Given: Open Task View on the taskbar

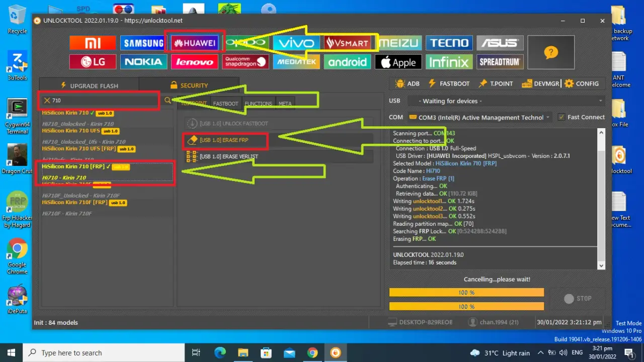Looking at the screenshot, I should coord(196,352).
